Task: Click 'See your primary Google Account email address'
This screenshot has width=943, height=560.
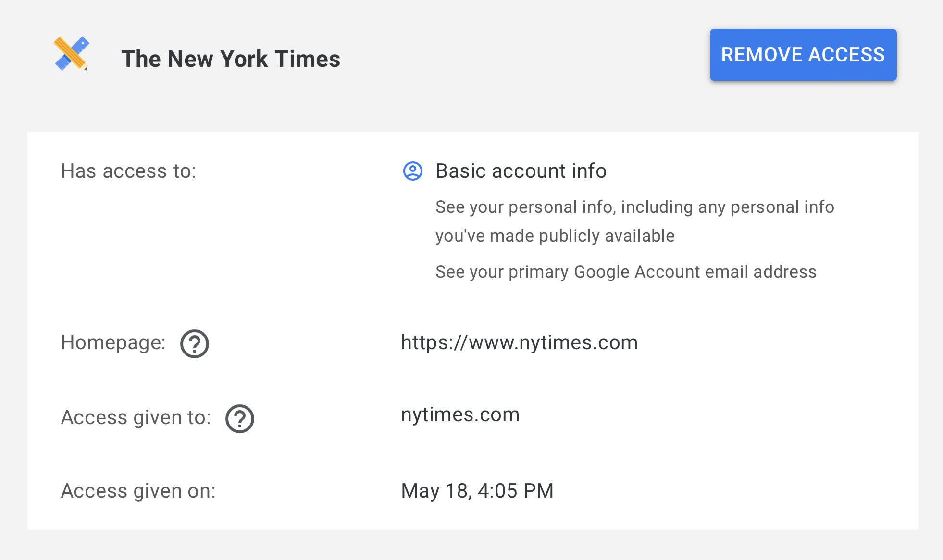Action: [625, 272]
